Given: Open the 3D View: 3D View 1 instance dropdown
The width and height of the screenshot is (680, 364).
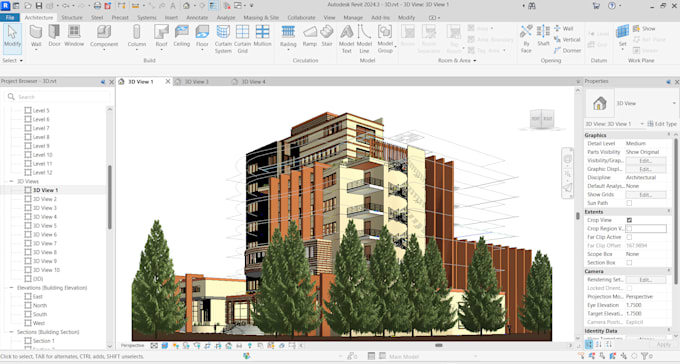Looking at the screenshot, I should click(x=642, y=124).
